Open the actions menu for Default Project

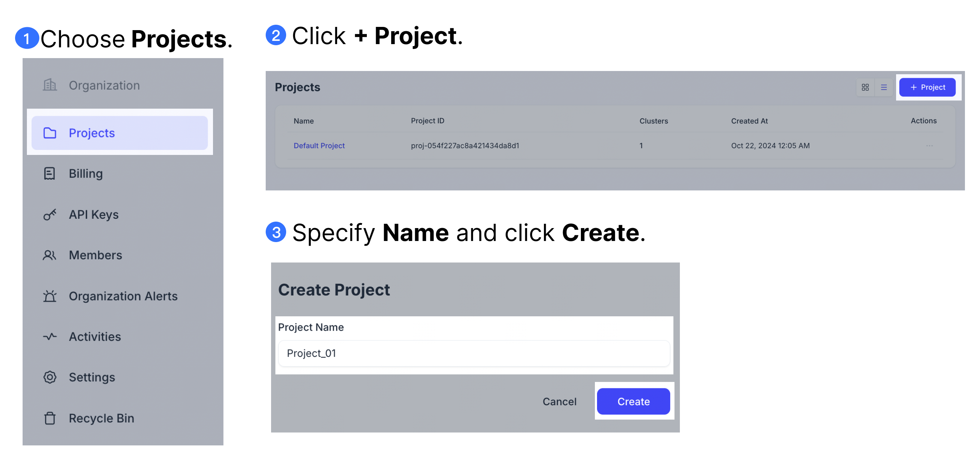[x=929, y=145]
